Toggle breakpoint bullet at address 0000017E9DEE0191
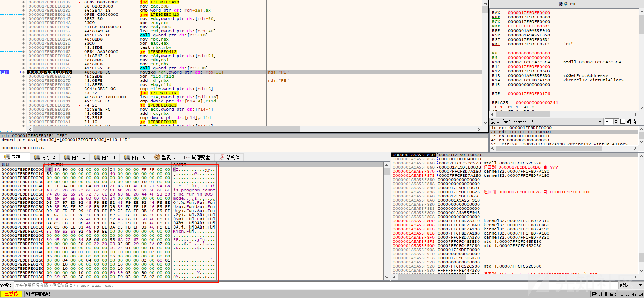The height and width of the screenshot is (298, 644). pyautogui.click(x=24, y=101)
